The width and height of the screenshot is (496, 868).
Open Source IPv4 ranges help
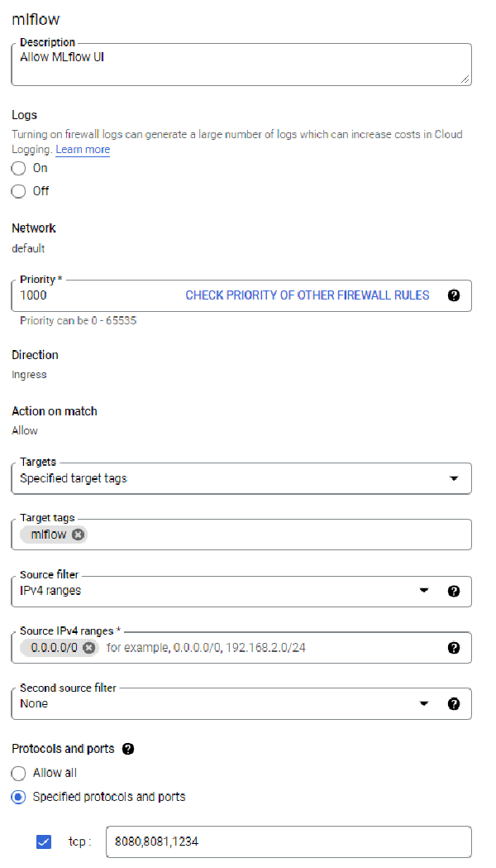(454, 647)
